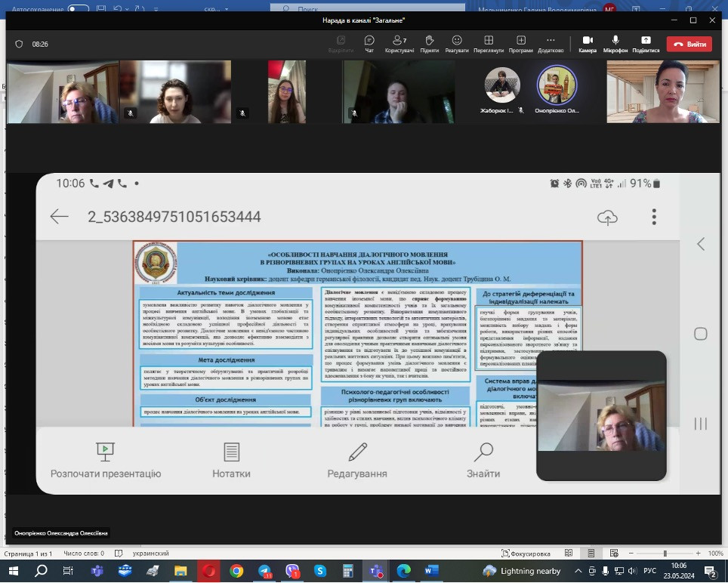Open the reactions menu
The width and height of the screenshot is (728, 583).
(457, 43)
